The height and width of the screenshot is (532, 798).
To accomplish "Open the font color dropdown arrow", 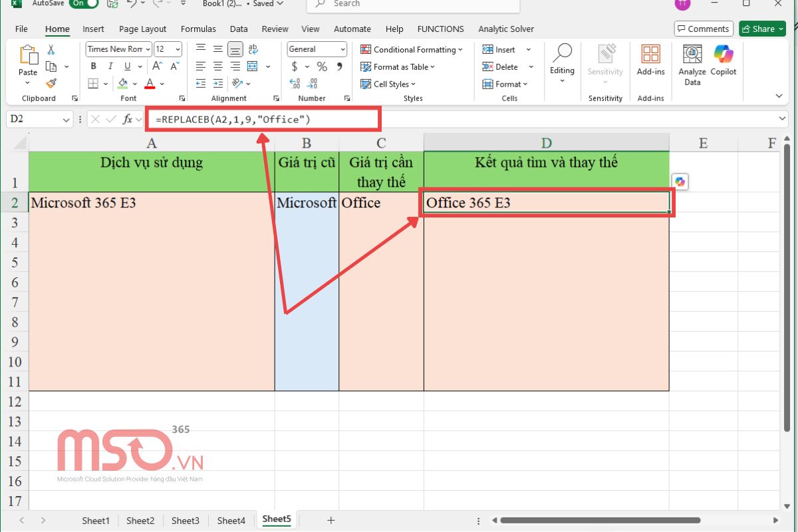I will (162, 84).
